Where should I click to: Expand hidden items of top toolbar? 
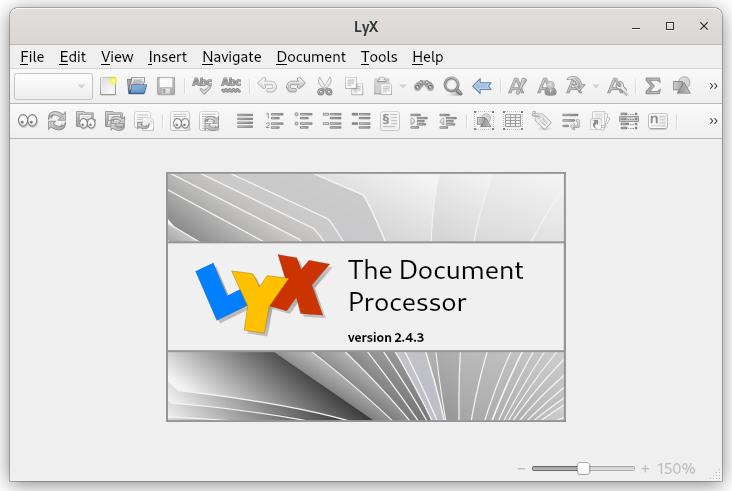713,86
